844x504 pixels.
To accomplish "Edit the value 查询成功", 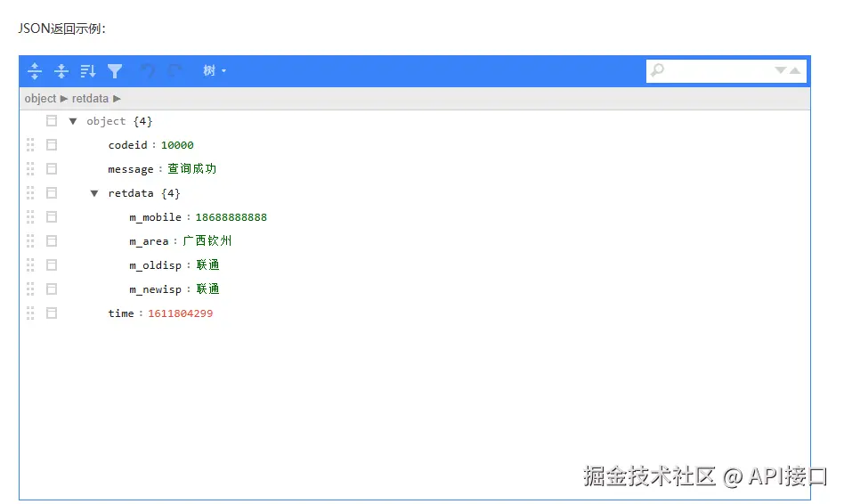I will 191,168.
